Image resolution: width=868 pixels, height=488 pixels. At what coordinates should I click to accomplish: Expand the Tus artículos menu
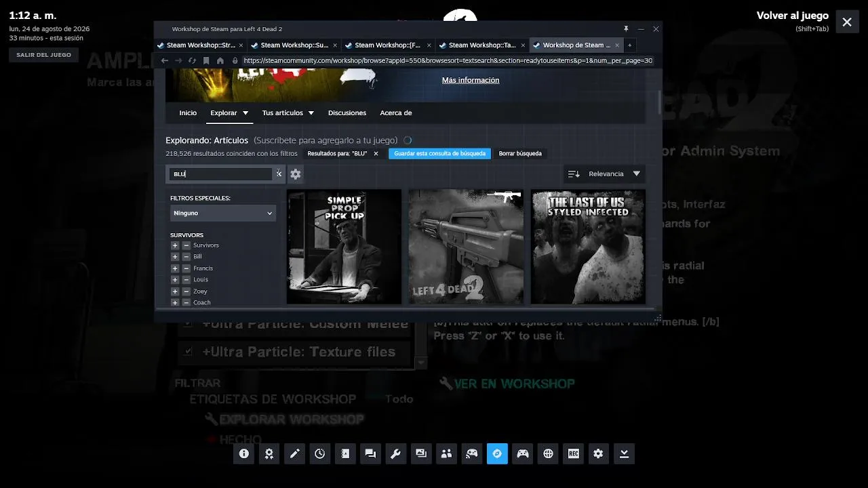pyautogui.click(x=288, y=113)
